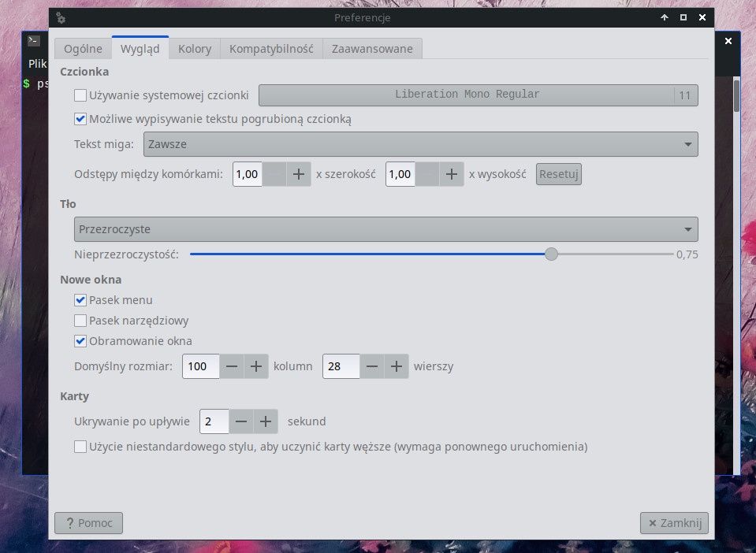
Task: Click the wysokość spacing input field
Action: (400, 174)
